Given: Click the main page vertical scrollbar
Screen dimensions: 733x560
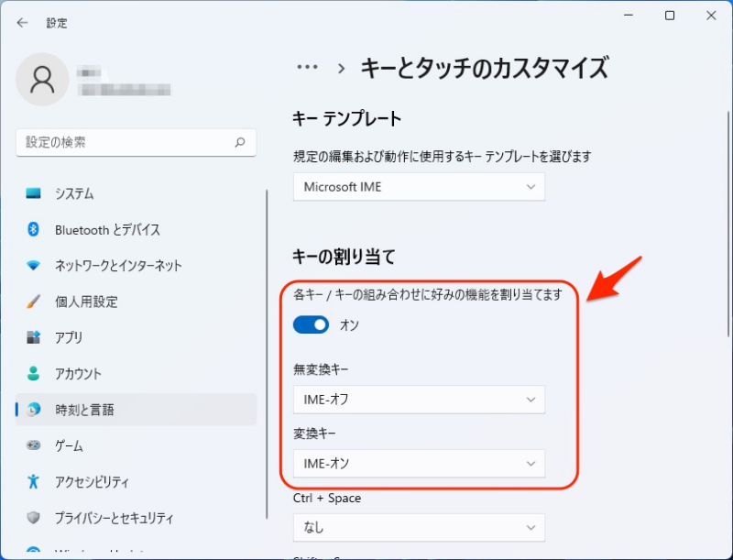Looking at the screenshot, I should (x=728, y=224).
